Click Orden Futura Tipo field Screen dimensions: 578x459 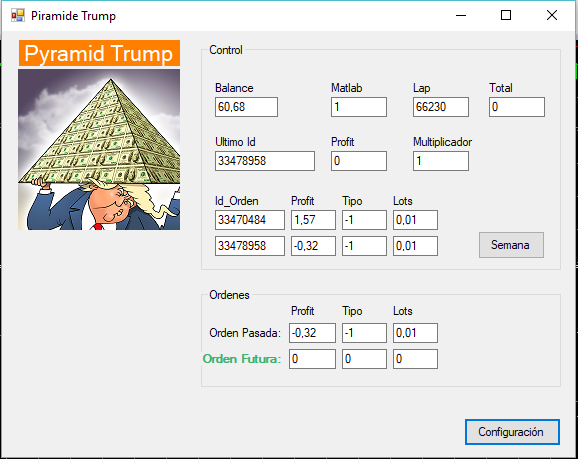(x=364, y=359)
